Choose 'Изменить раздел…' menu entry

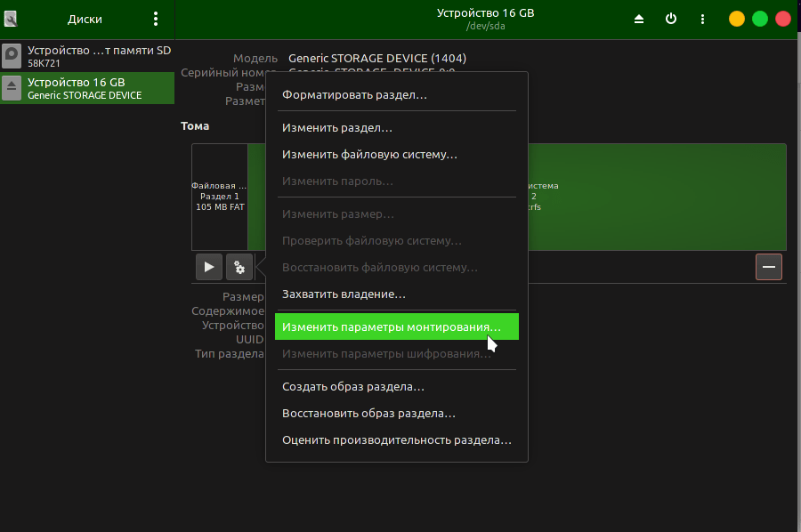pos(337,128)
